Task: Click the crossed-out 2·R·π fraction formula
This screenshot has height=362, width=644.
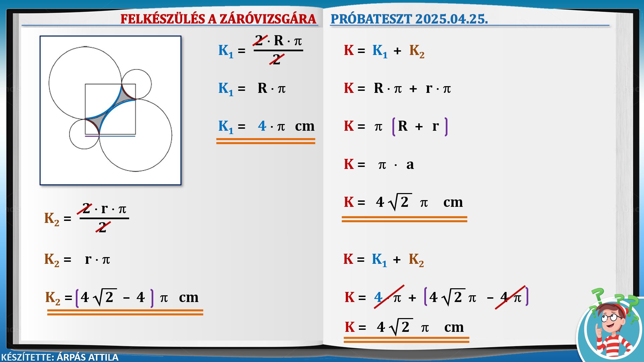Action: point(278,50)
